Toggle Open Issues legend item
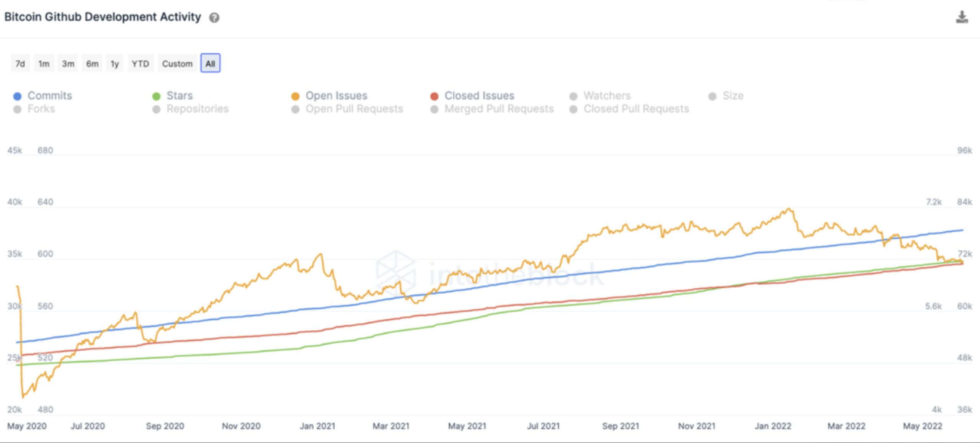The width and height of the screenshot is (980, 443). 336,95
